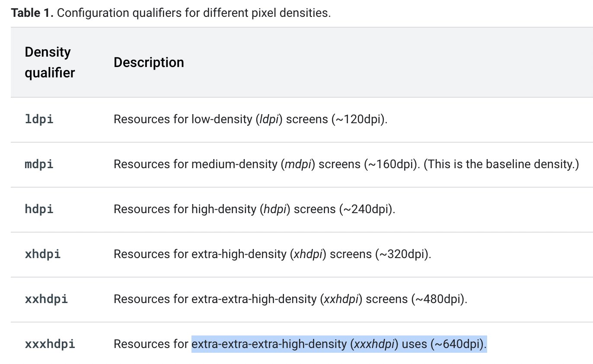Select the 'Description' column header

pos(149,62)
